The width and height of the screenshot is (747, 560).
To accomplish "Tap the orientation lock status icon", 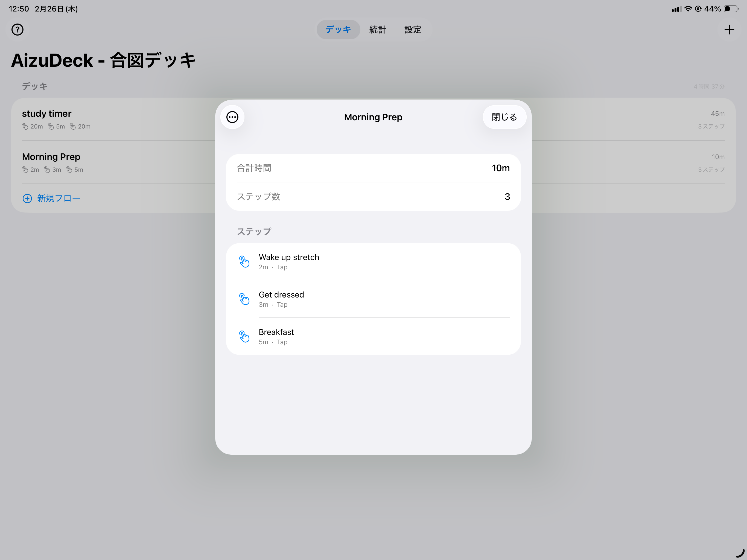I will [698, 9].
